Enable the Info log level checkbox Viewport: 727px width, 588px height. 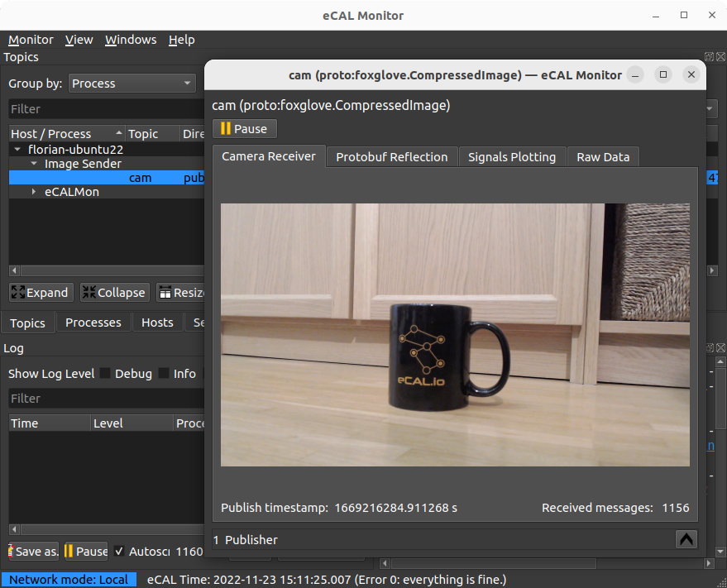[x=164, y=373]
